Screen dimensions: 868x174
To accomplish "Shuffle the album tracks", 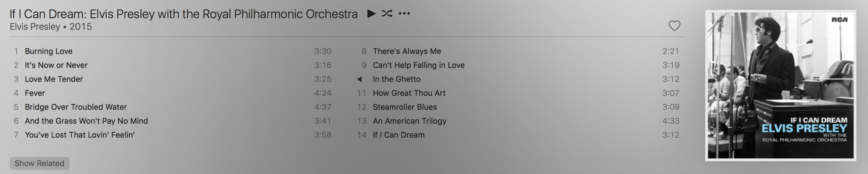I will (387, 13).
